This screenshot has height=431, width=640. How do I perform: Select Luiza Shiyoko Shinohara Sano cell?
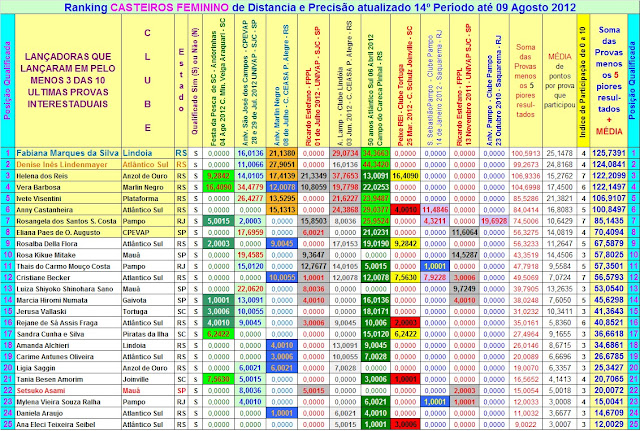(x=68, y=289)
